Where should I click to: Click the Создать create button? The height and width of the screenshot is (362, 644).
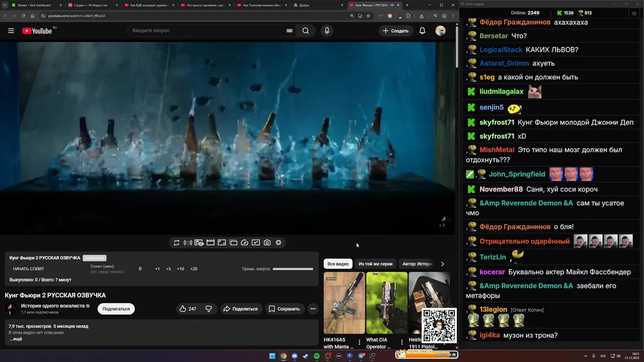coord(396,31)
